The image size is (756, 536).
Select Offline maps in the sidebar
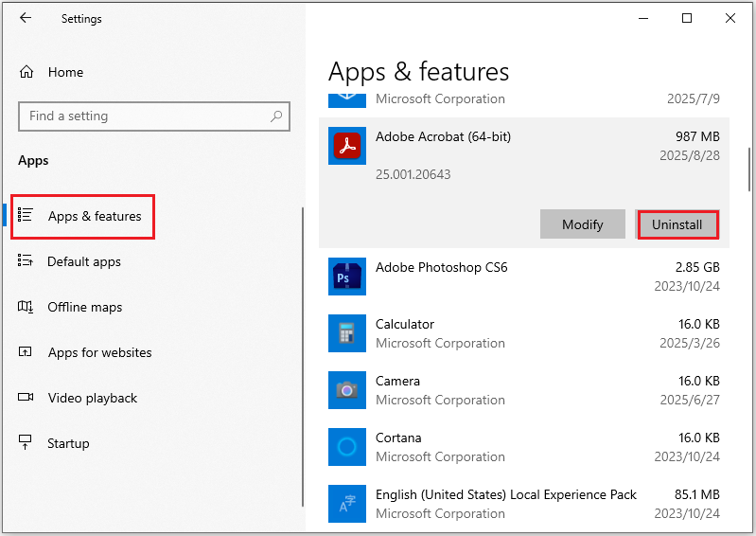pos(84,307)
